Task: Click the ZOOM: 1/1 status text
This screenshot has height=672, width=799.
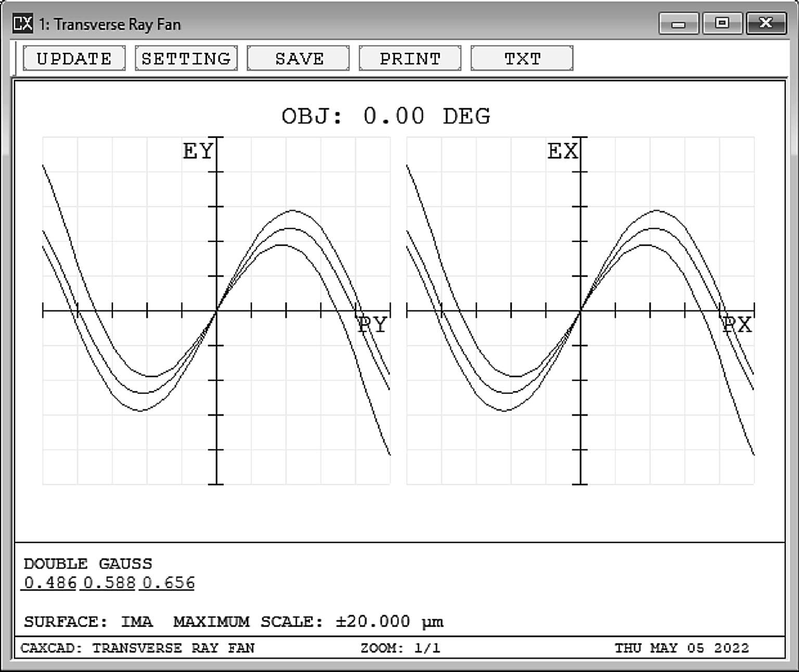Action: pos(400,648)
